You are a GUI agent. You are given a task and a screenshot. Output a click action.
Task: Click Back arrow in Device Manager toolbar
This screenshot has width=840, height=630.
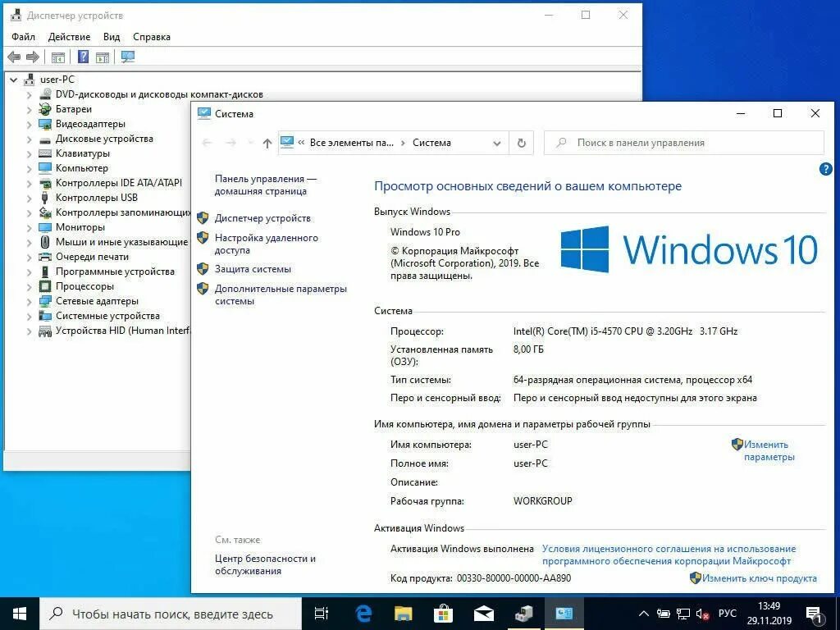(15, 57)
